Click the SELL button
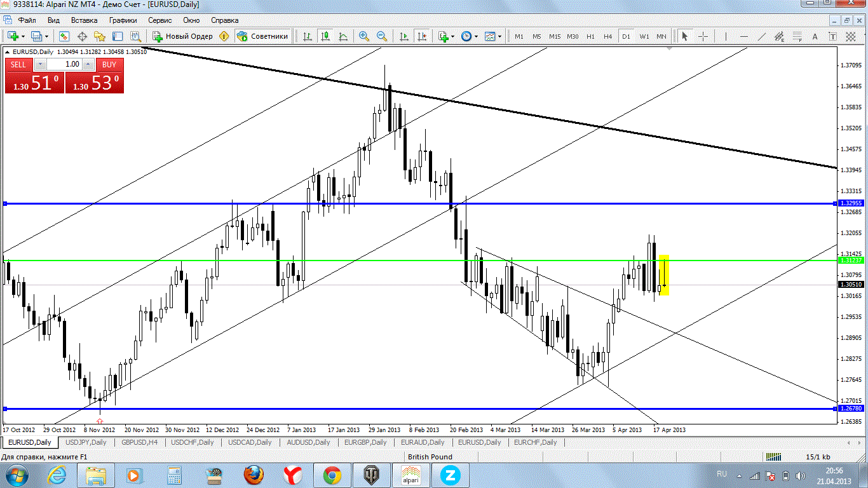 (x=18, y=64)
